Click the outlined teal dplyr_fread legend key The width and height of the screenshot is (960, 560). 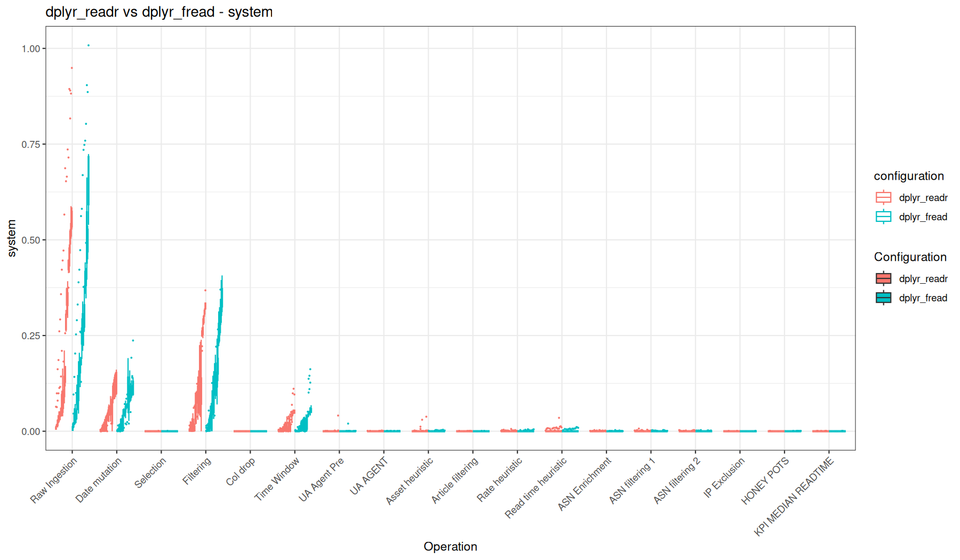tap(884, 217)
